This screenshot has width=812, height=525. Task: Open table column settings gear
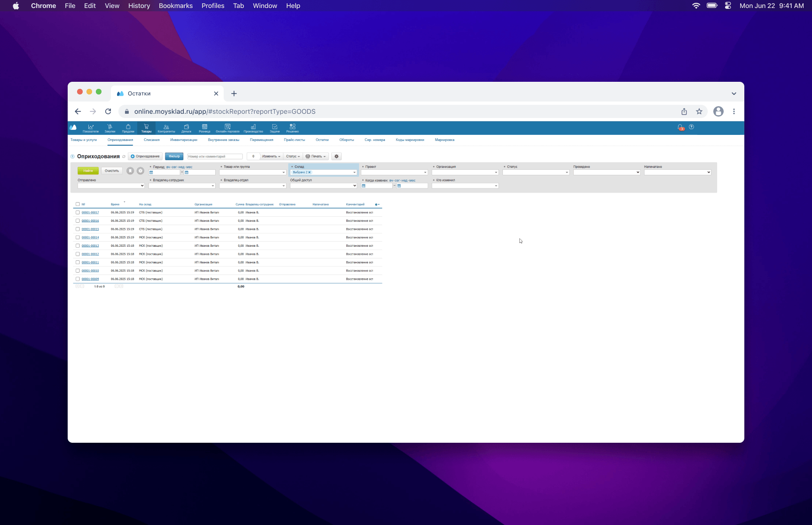coord(377,204)
